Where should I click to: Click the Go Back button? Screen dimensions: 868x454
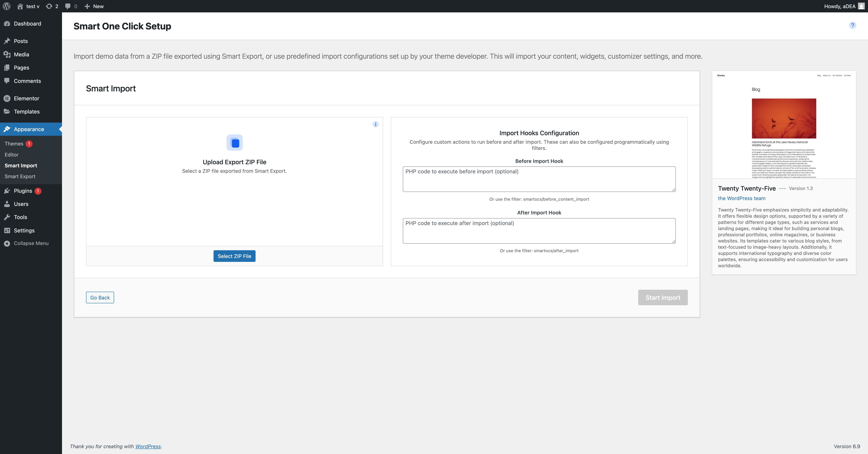click(x=100, y=297)
